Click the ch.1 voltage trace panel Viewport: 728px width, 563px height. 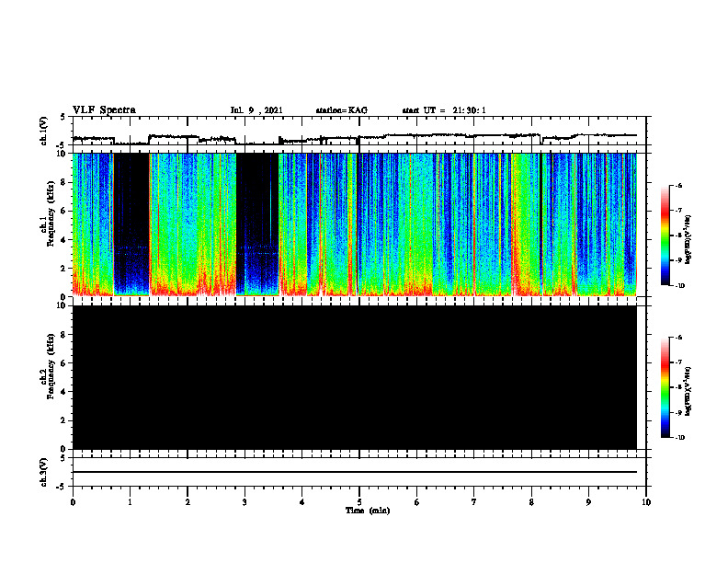pyautogui.click(x=359, y=131)
